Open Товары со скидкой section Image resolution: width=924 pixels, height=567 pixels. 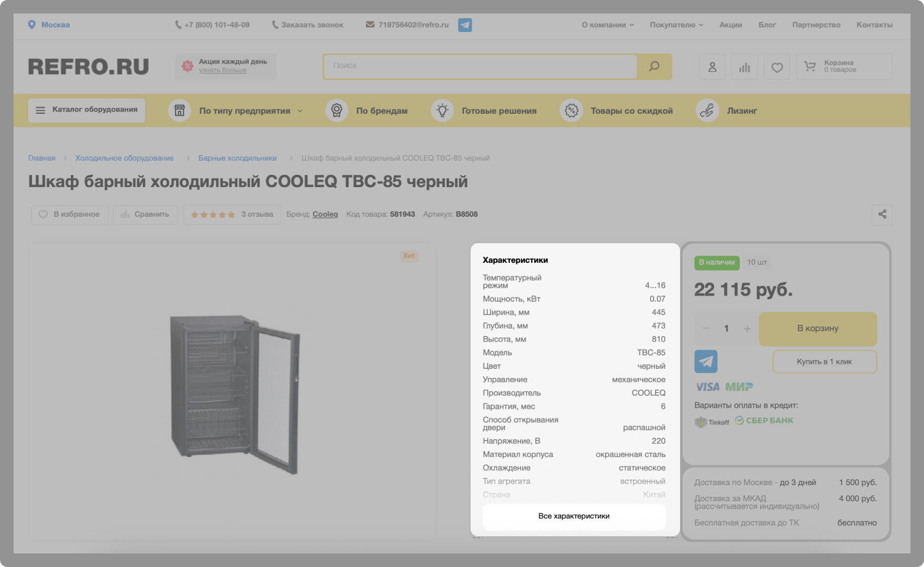coord(631,111)
